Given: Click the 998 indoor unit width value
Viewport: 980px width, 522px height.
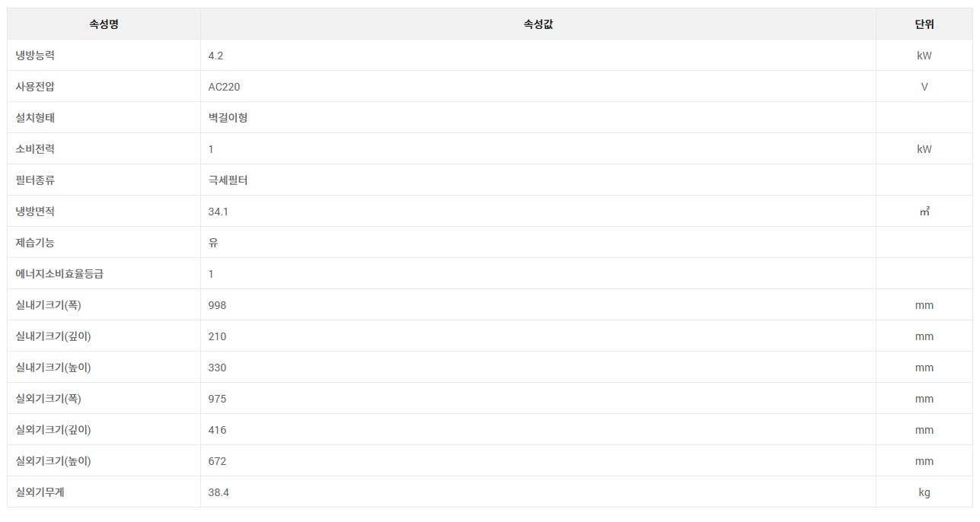Looking at the screenshot, I should pos(217,305).
